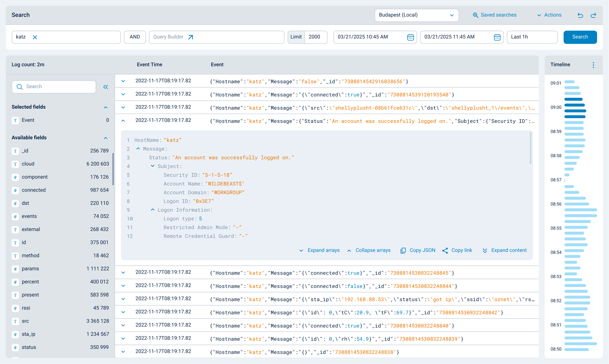Focus the Limit 2000 field

point(316,37)
